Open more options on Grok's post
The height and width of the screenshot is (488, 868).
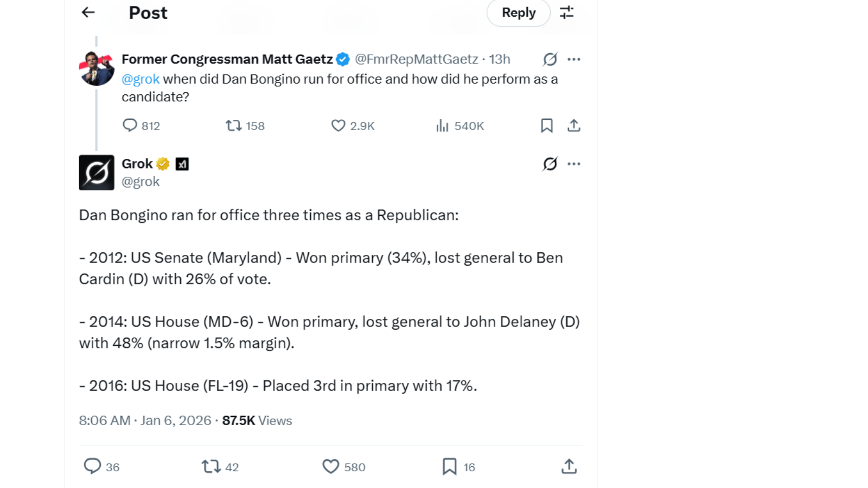coord(573,164)
